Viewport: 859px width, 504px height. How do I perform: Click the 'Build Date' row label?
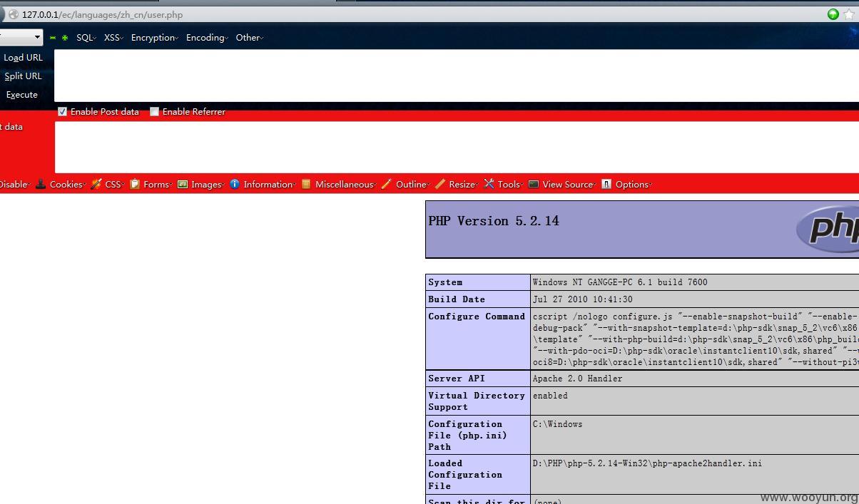[x=457, y=299]
